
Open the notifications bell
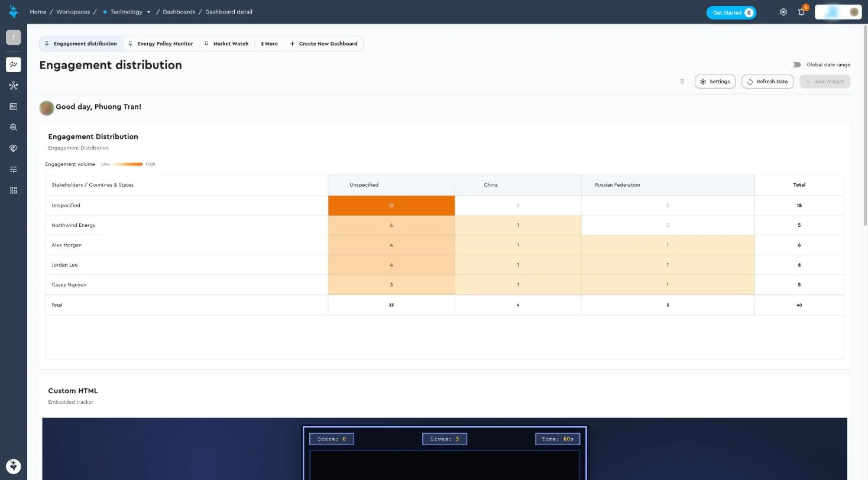coord(801,12)
